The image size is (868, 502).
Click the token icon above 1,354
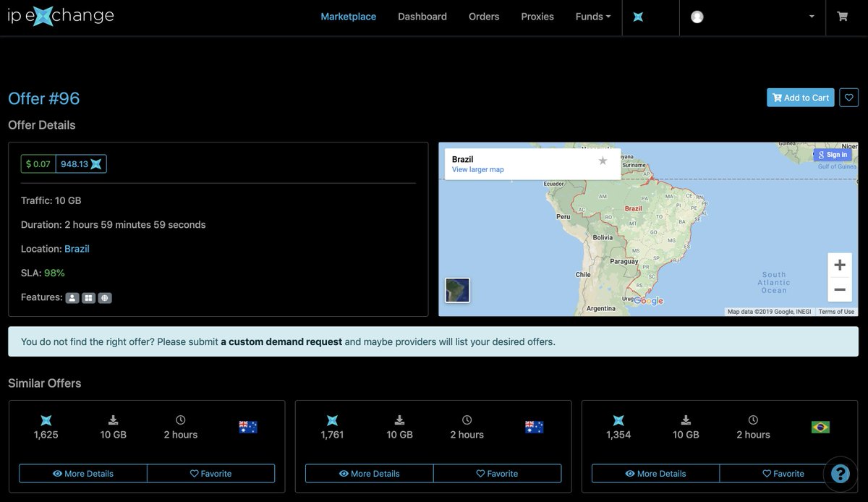[619, 420]
